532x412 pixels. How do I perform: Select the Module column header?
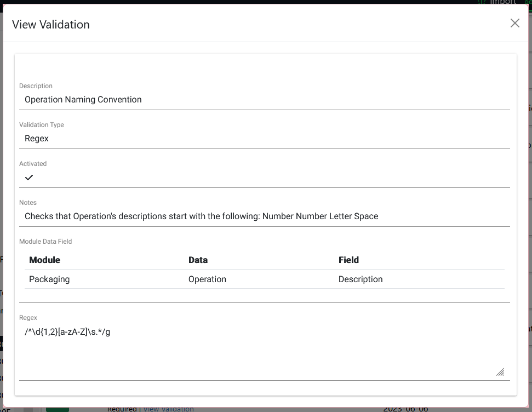[43, 260]
